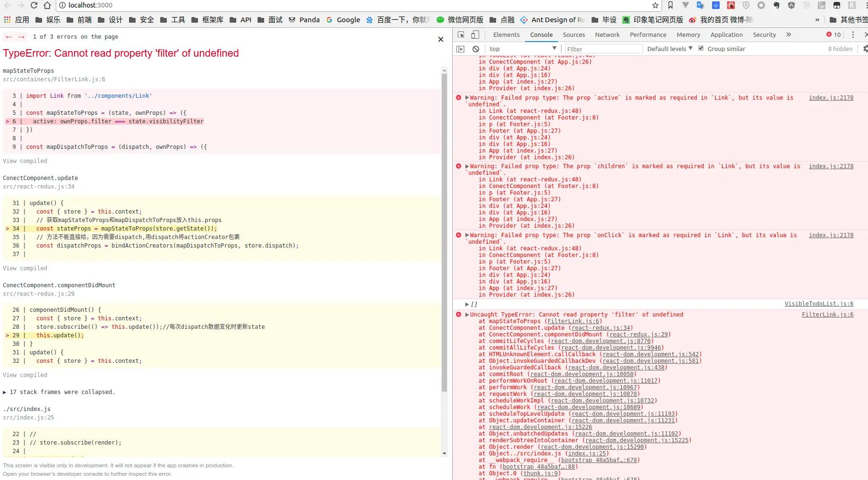
Task: Expand the Uncaught TypeError console entry
Action: (467, 315)
